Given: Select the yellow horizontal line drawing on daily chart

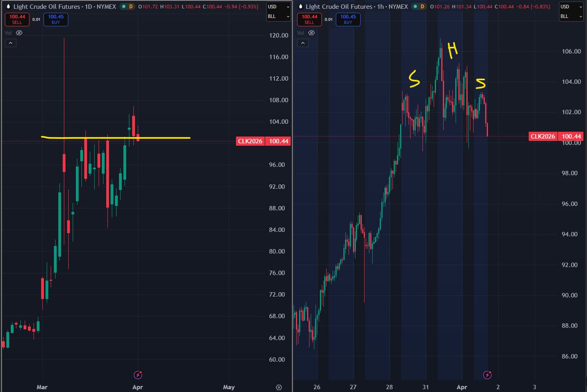Looking at the screenshot, I should point(116,138).
